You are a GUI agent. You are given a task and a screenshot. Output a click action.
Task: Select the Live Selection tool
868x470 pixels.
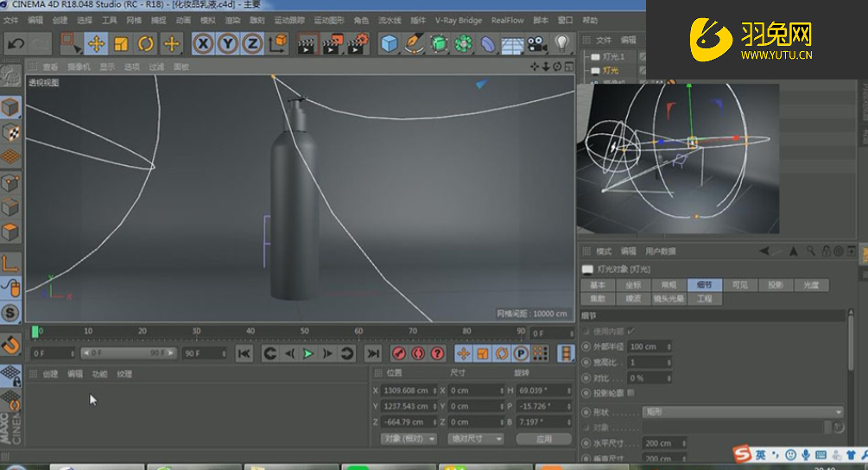pos(70,43)
